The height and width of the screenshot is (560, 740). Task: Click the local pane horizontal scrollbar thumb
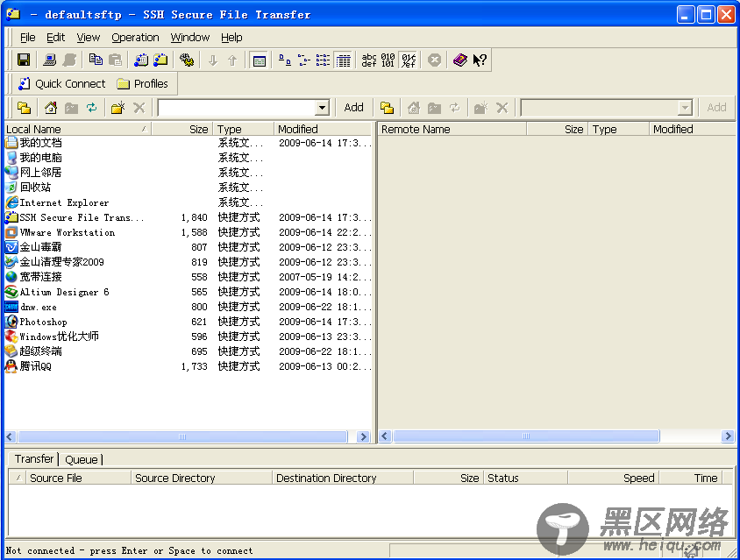182,436
